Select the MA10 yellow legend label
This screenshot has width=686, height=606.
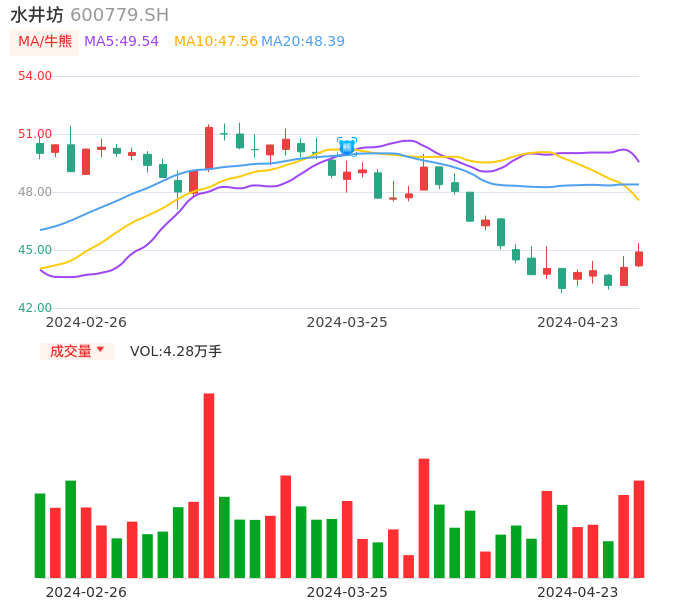pos(215,42)
